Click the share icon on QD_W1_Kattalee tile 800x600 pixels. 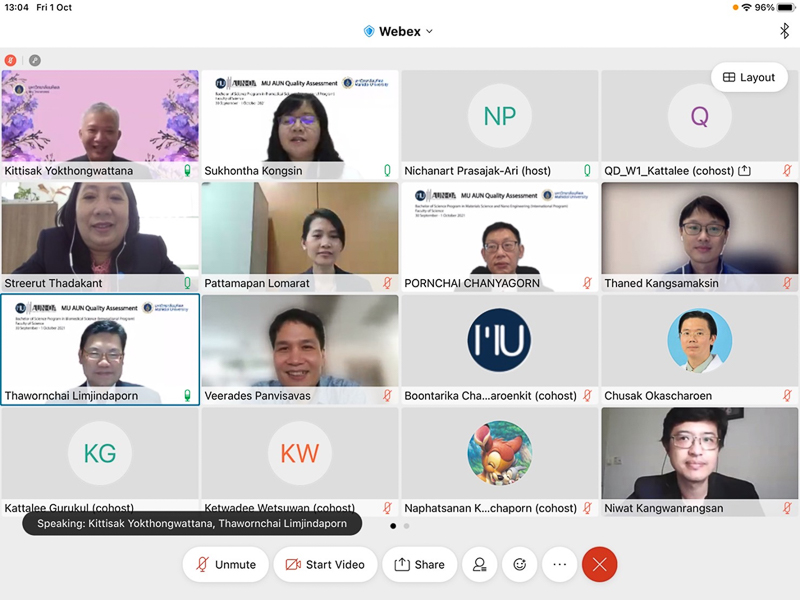744,171
